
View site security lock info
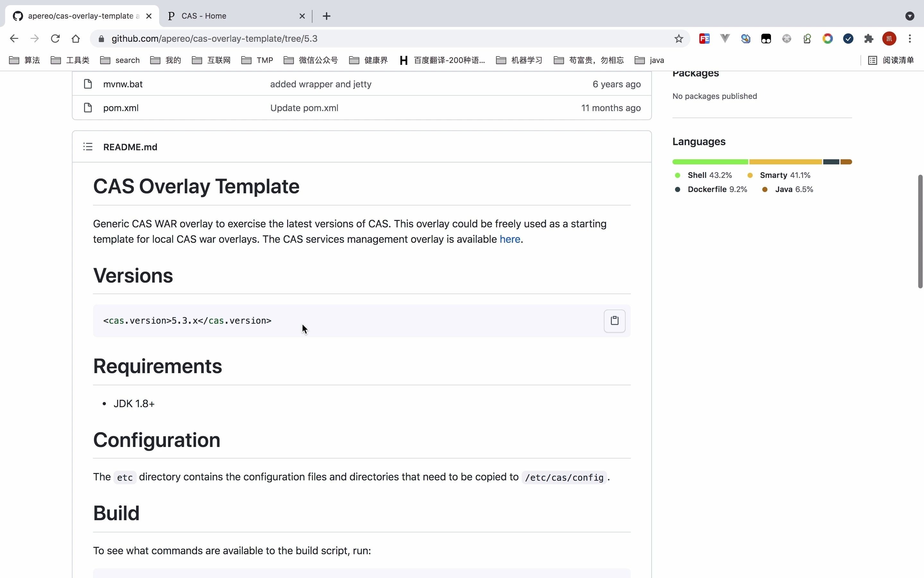click(101, 39)
